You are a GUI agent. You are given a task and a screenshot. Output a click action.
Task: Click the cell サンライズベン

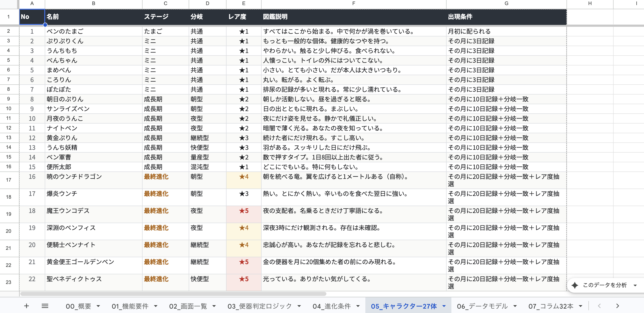(x=93, y=109)
